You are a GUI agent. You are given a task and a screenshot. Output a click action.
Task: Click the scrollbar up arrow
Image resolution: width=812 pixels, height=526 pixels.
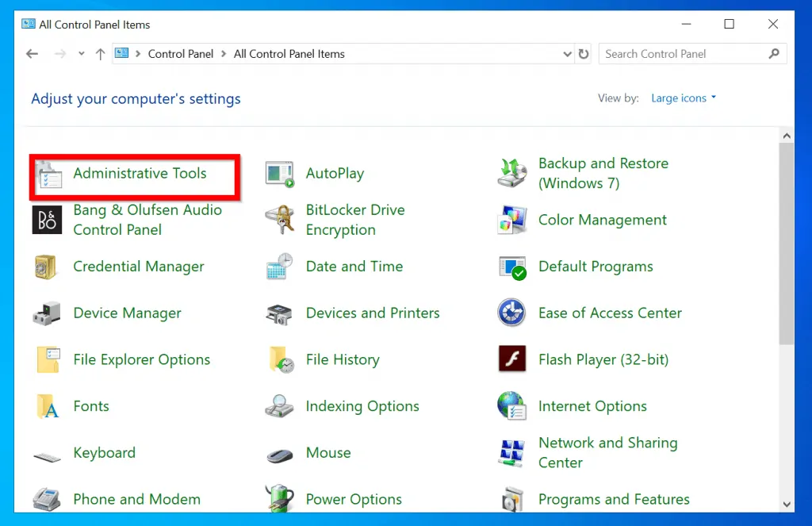(x=787, y=136)
